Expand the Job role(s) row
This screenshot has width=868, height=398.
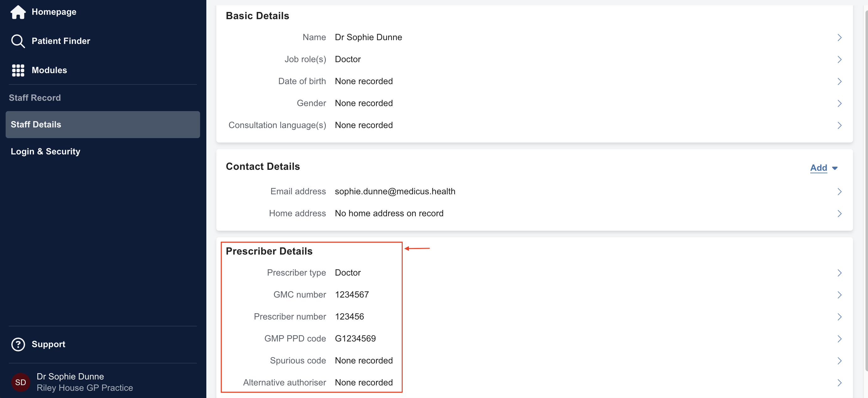839,59
